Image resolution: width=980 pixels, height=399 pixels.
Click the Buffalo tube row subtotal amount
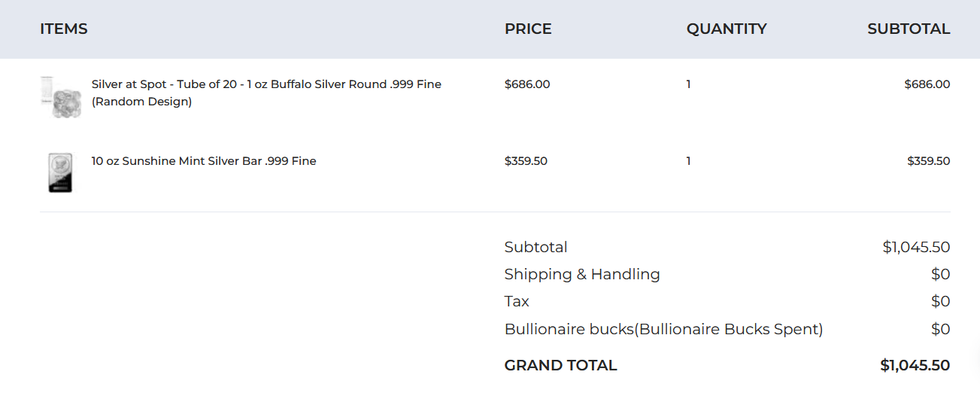927,84
